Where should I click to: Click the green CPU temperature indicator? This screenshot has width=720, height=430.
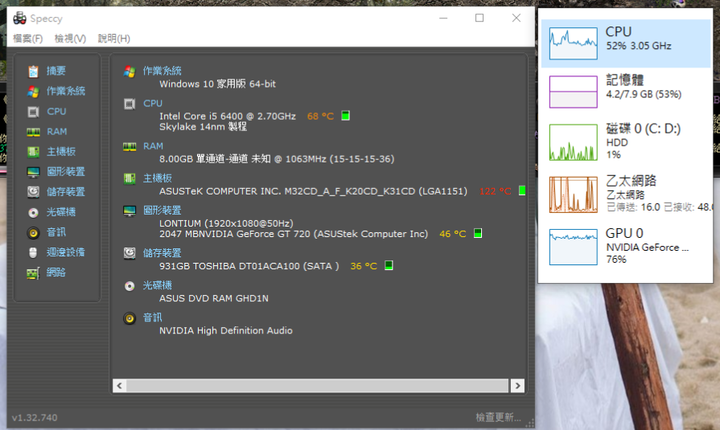click(346, 116)
